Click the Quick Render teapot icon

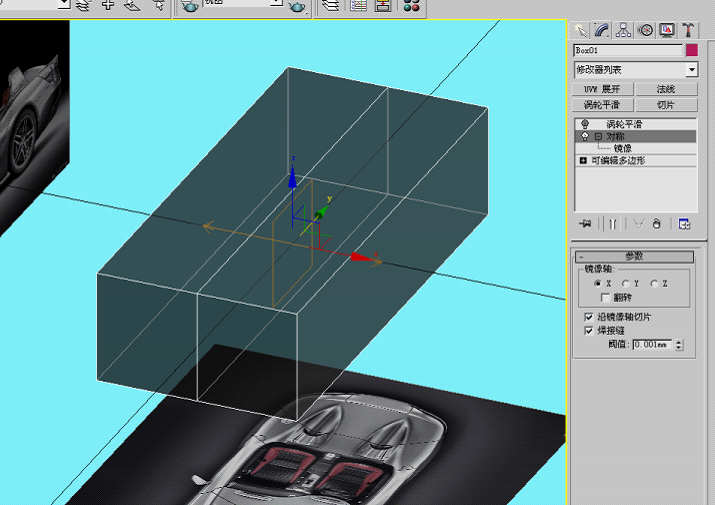click(x=298, y=6)
